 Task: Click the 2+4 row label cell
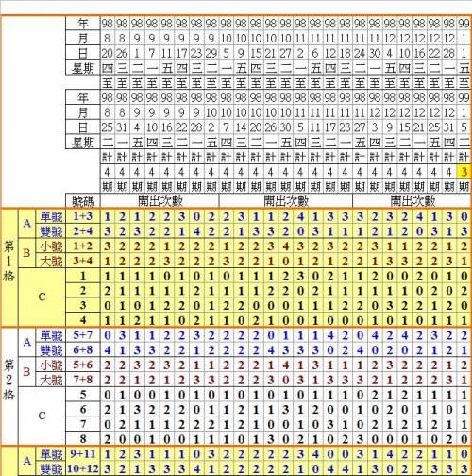[83, 231]
